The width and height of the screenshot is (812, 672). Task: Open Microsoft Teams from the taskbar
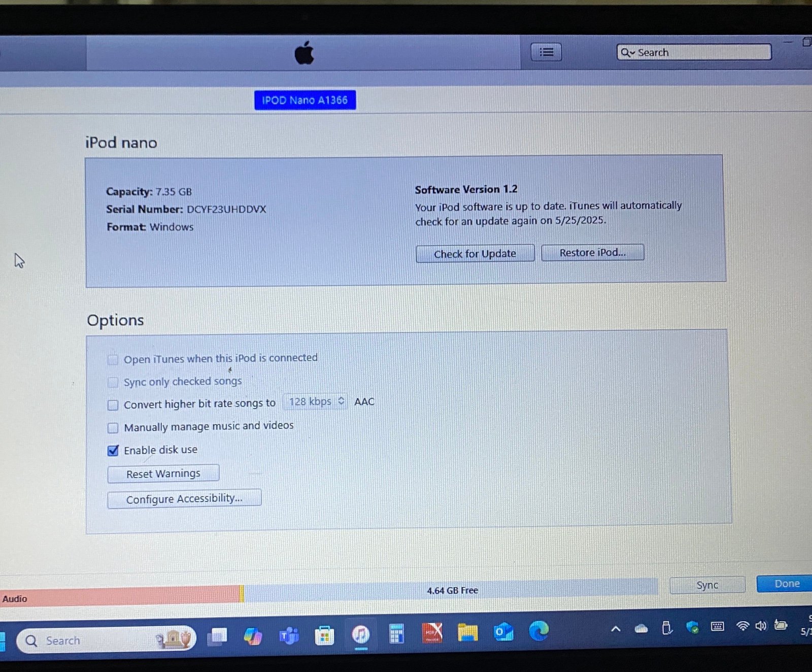pos(289,635)
